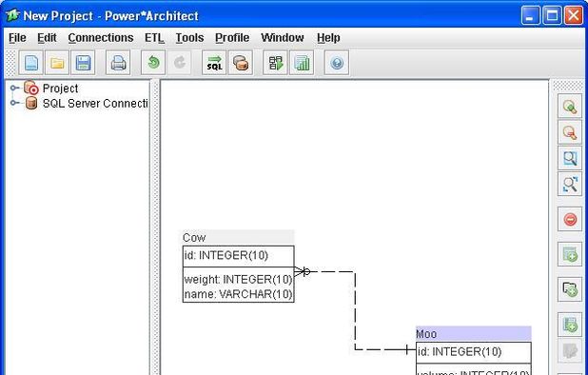Image resolution: width=588 pixels, height=375 pixels.
Task: Click the id: INTEGER(10) column in Moo
Action: (460, 352)
